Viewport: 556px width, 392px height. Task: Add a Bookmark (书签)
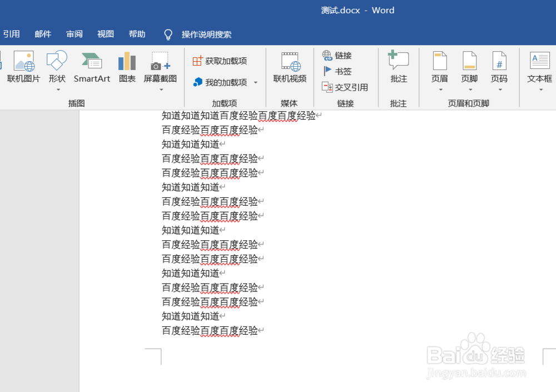coord(337,71)
